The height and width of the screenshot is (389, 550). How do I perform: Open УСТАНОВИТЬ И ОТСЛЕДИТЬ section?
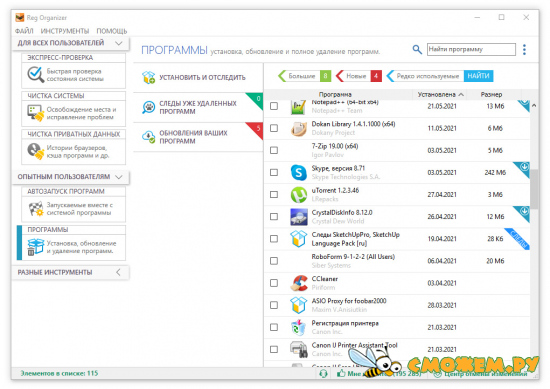(x=198, y=78)
